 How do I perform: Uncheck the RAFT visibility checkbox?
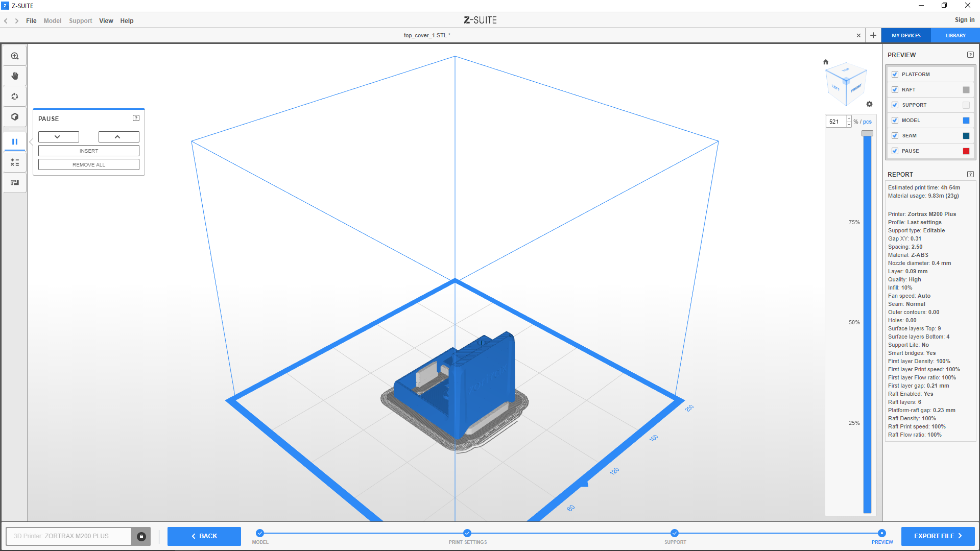(895, 90)
